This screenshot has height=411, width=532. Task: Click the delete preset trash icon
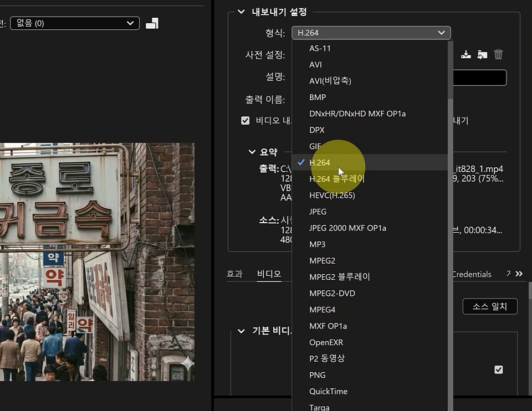498,55
